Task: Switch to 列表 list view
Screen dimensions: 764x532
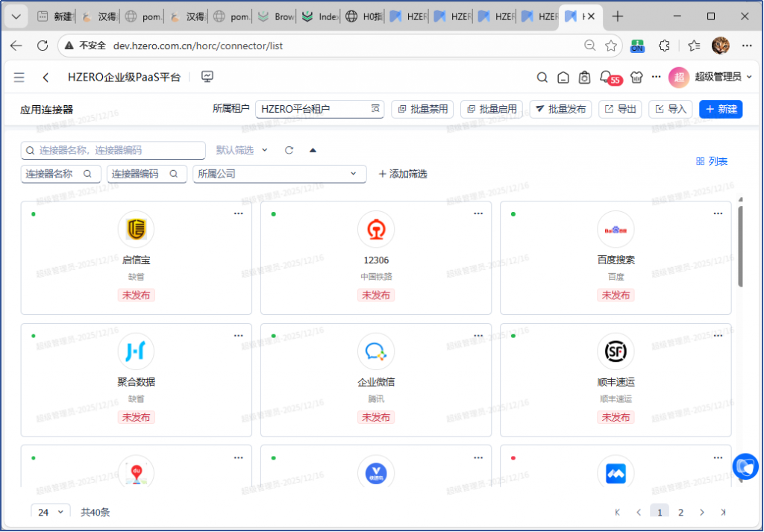Action: point(711,161)
